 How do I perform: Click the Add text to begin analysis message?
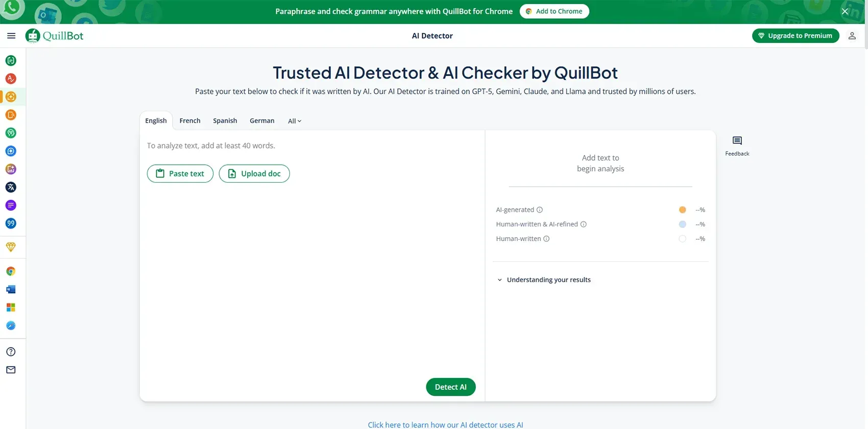(x=600, y=163)
